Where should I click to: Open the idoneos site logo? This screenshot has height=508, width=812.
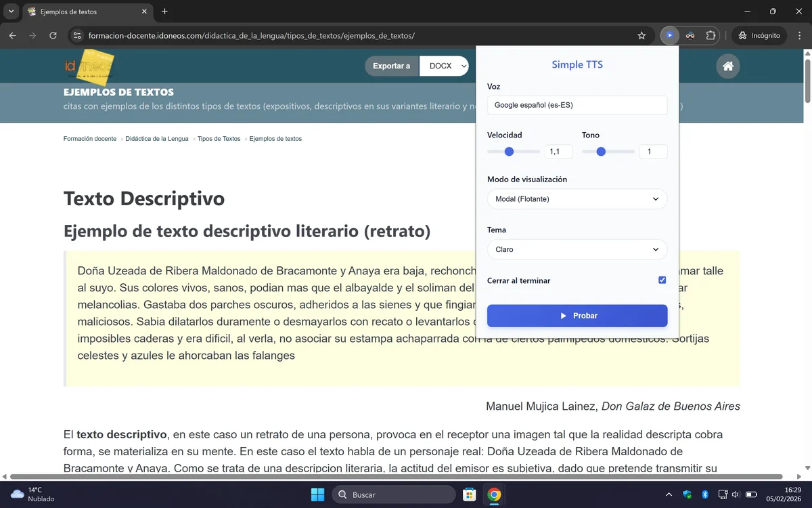coord(88,66)
